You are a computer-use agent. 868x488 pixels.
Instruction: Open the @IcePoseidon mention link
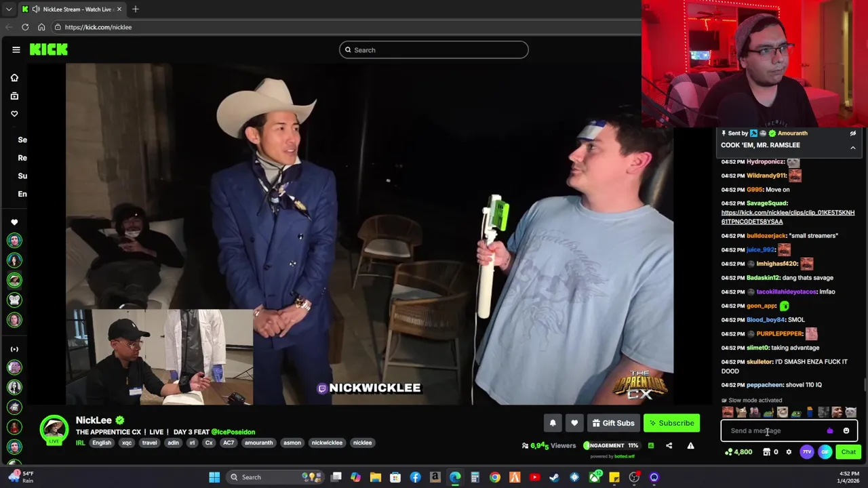coord(233,432)
